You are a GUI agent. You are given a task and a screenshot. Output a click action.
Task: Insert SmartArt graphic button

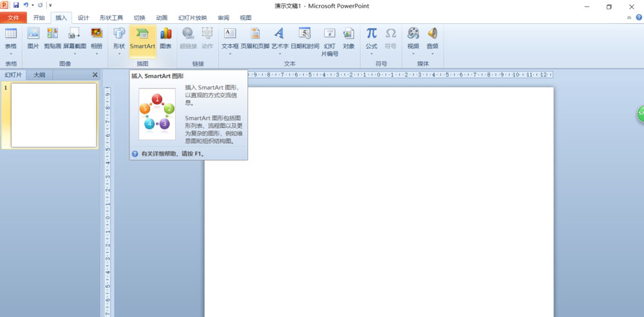coord(142,41)
